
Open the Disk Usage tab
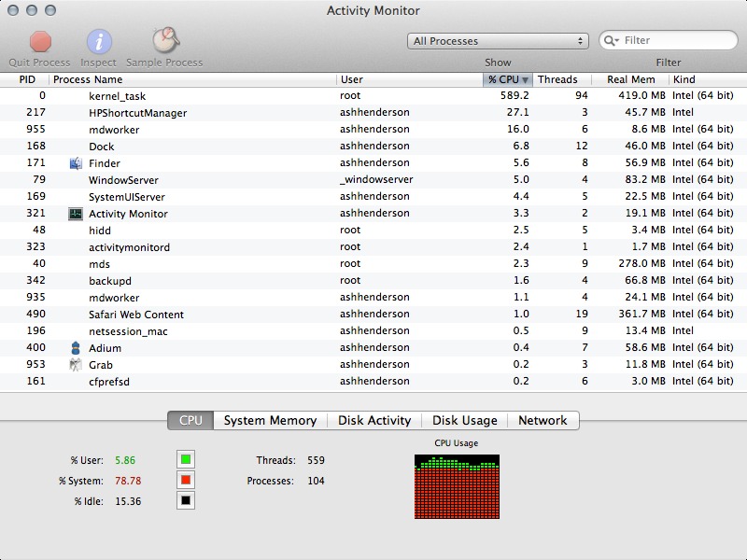(x=464, y=421)
